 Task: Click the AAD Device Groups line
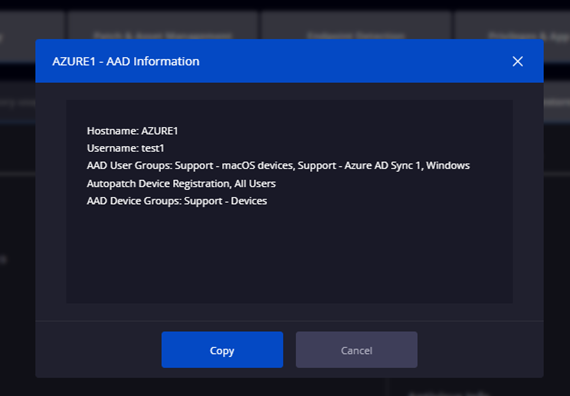(x=177, y=201)
